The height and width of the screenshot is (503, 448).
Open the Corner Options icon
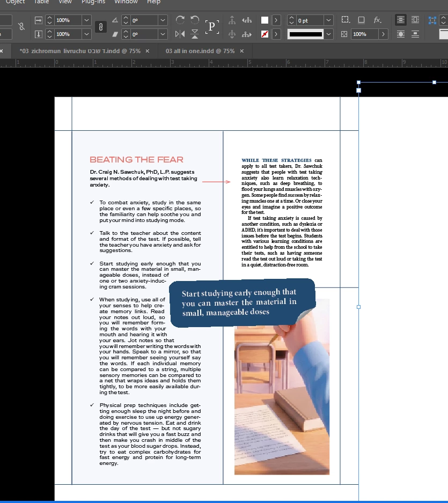346,20
